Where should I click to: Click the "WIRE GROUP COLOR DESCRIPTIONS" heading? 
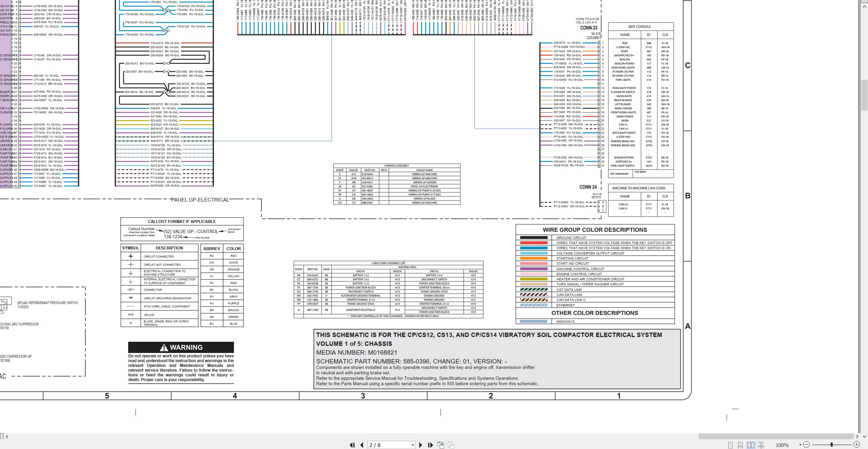(x=595, y=230)
